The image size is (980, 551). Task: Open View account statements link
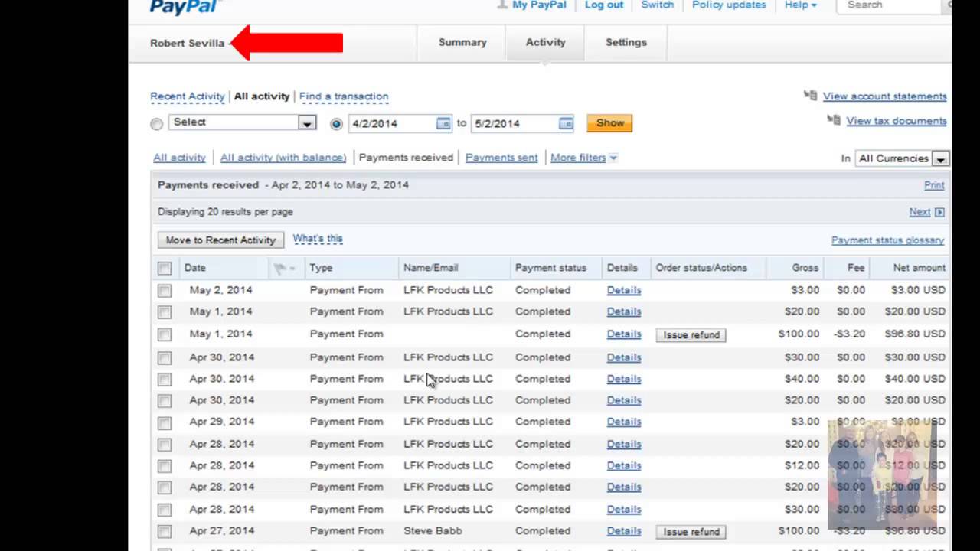click(x=885, y=96)
